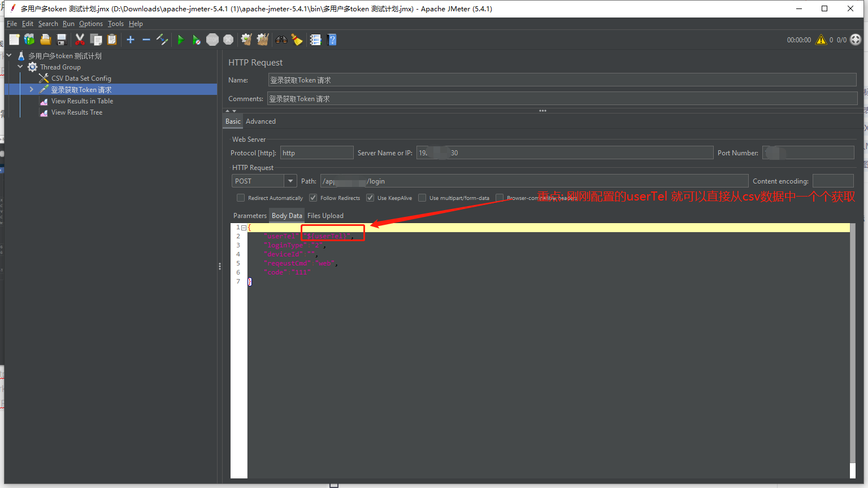868x488 pixels.
Task: Toggle Use multipart/form-data checkbox
Action: 422,198
